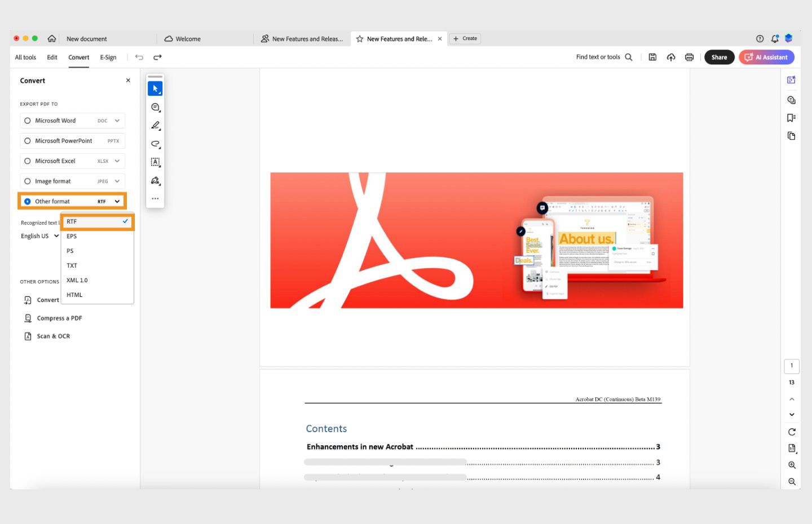The width and height of the screenshot is (812, 524).
Task: Expand the DOC format chooser for Word
Action: pos(117,120)
